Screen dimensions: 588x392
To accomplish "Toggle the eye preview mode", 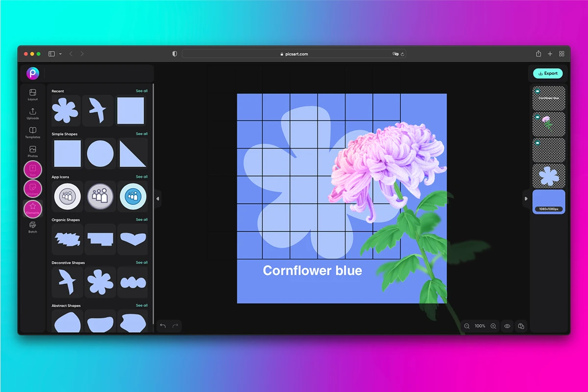I will pyautogui.click(x=507, y=326).
